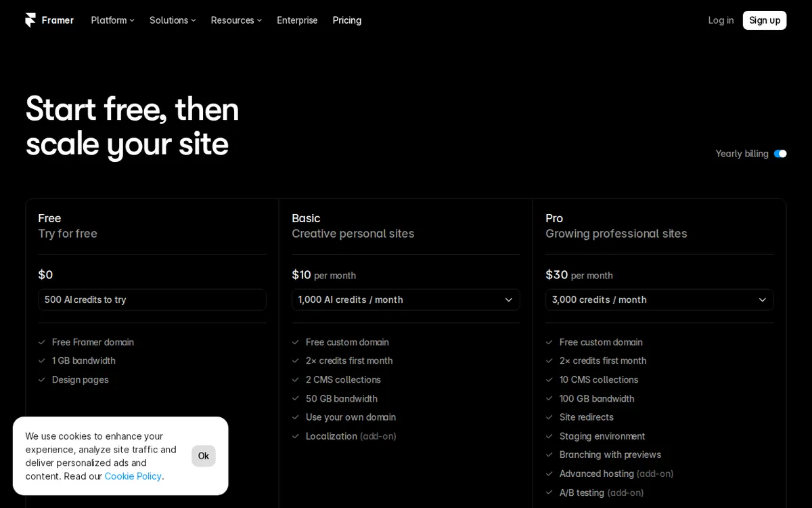The width and height of the screenshot is (812, 508).
Task: Click the Pro plan title
Action: coord(554,218)
